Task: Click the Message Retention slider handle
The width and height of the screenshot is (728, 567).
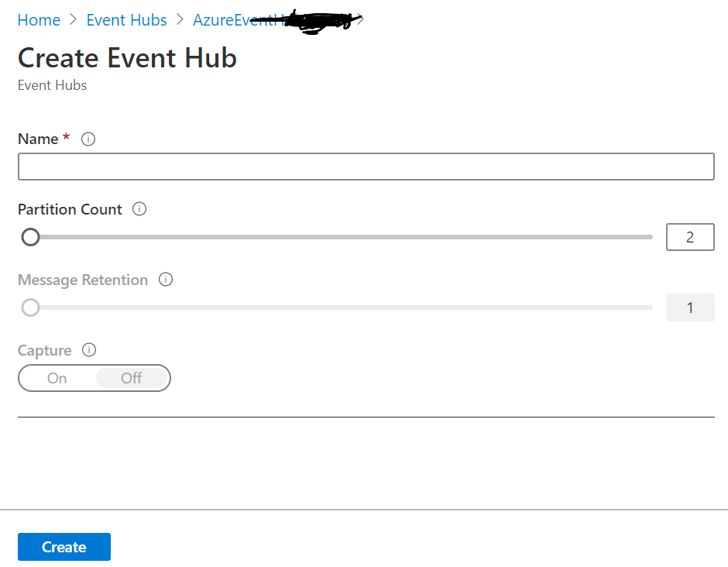Action: [x=30, y=308]
